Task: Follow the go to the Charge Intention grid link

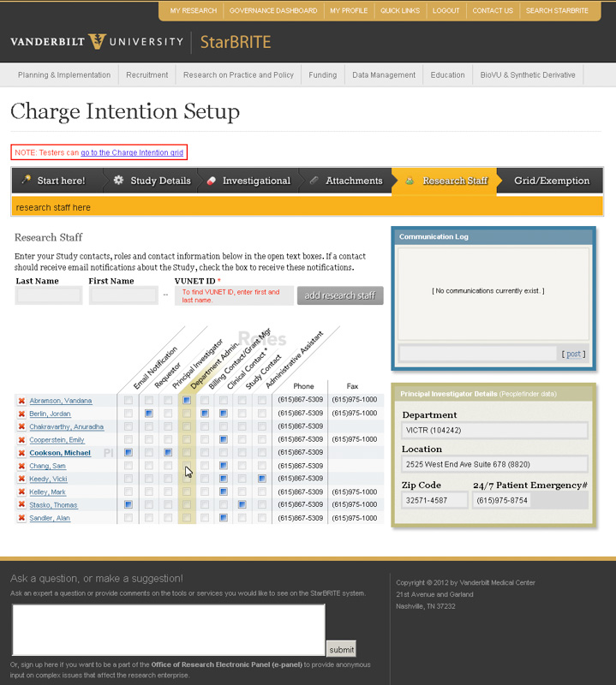Action: tap(132, 152)
